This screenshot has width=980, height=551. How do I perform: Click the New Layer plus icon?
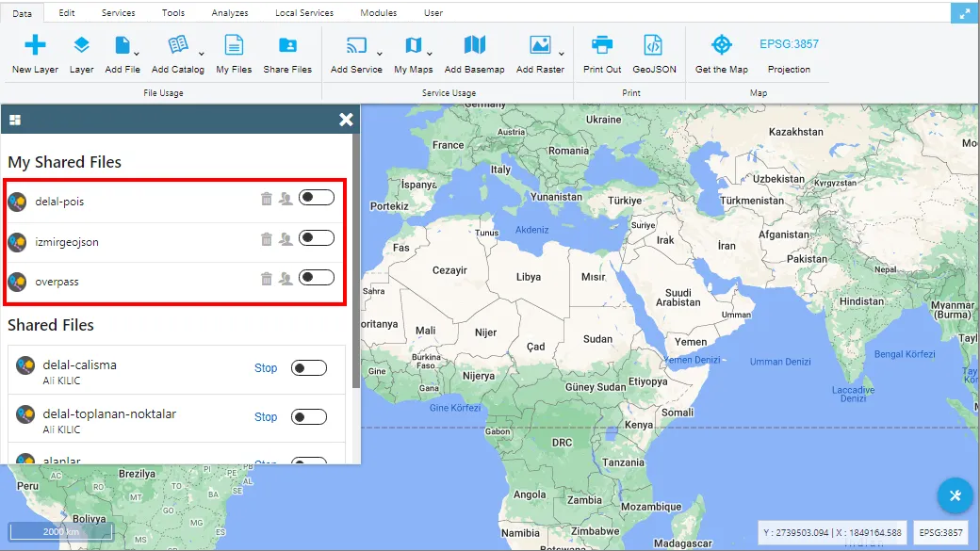coord(35,45)
